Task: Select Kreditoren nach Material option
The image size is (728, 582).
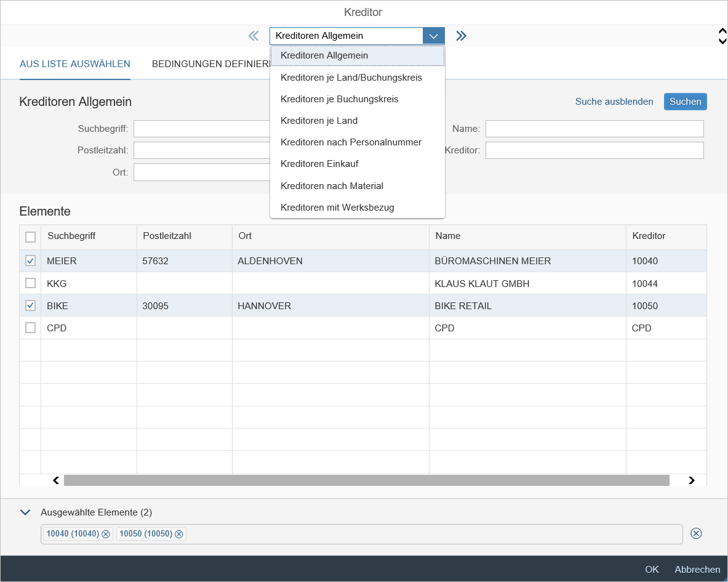Action: 332,186
